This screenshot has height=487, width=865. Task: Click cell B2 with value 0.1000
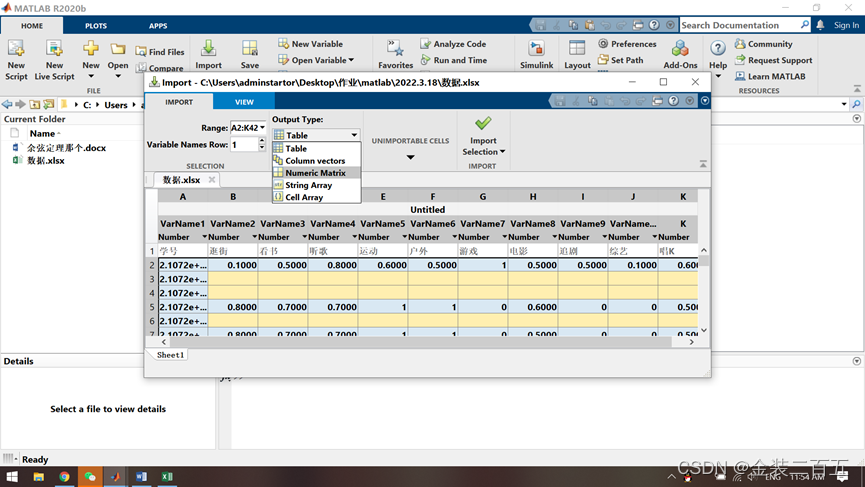click(x=233, y=265)
